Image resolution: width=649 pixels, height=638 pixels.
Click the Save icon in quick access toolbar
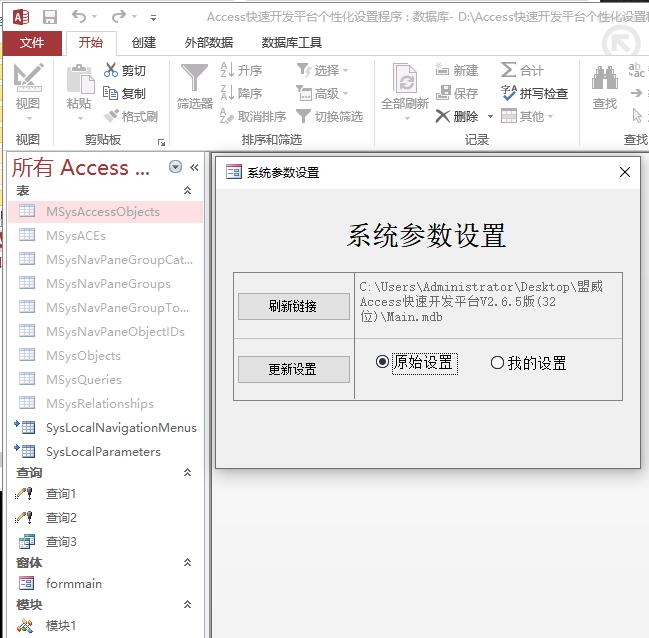(50, 17)
